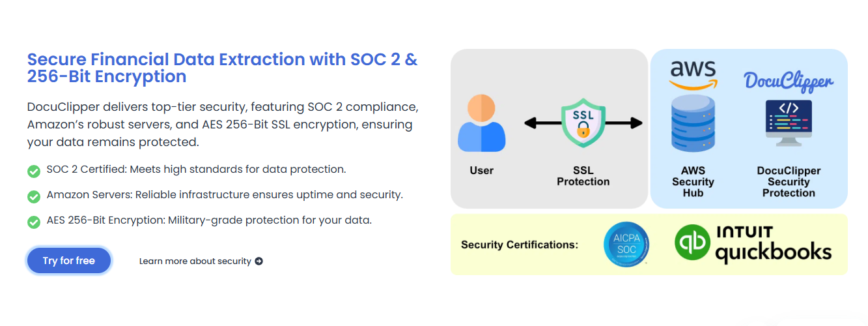Click the DocuClipper script logo
868x326 pixels.
coord(789,81)
